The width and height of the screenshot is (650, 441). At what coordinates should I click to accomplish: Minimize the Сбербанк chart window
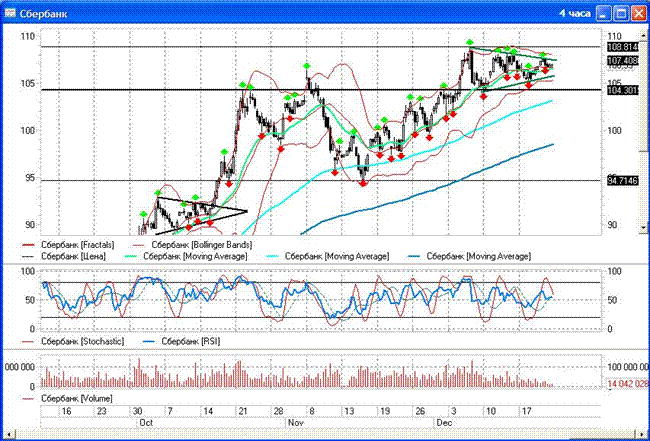pyautogui.click(x=604, y=13)
